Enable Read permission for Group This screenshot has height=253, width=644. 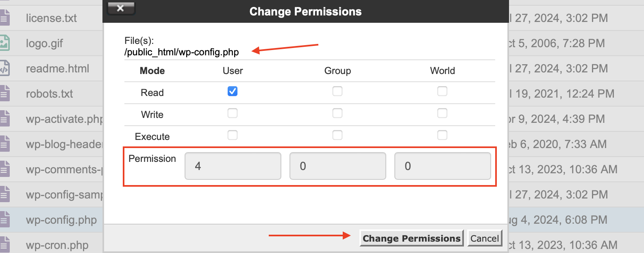pyautogui.click(x=337, y=91)
